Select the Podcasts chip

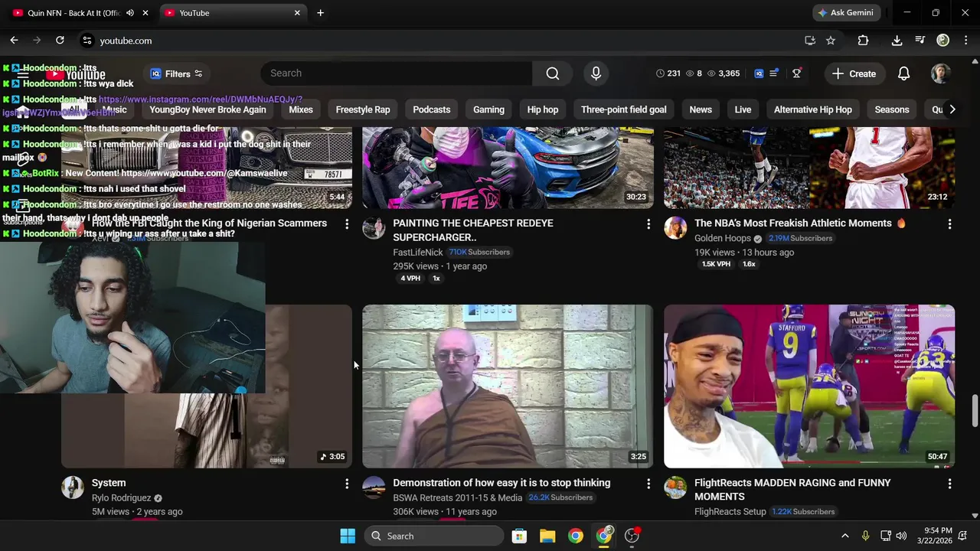pos(432,109)
